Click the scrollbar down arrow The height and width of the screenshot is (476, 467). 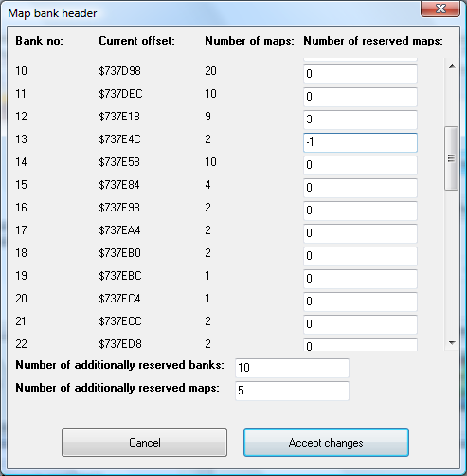pyautogui.click(x=452, y=343)
